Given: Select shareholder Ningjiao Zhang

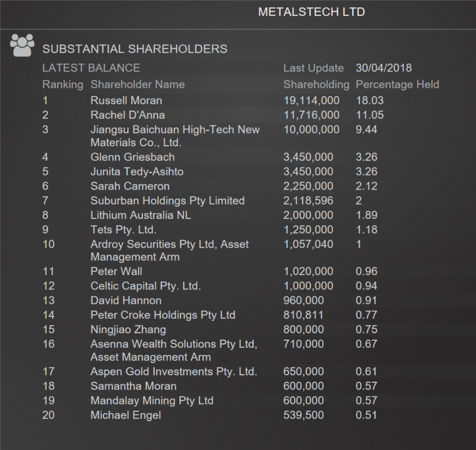Looking at the screenshot, I should pos(128,330).
